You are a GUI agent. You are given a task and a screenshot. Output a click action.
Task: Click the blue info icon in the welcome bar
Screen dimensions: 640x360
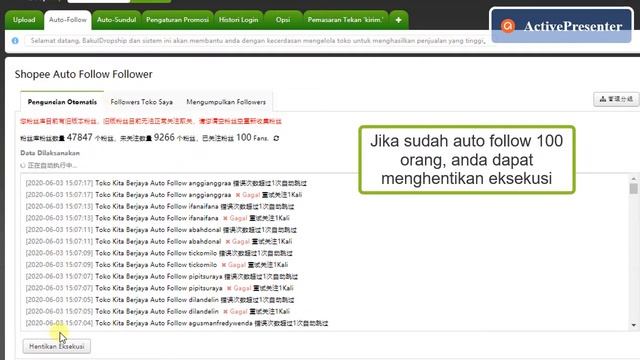click(15, 41)
